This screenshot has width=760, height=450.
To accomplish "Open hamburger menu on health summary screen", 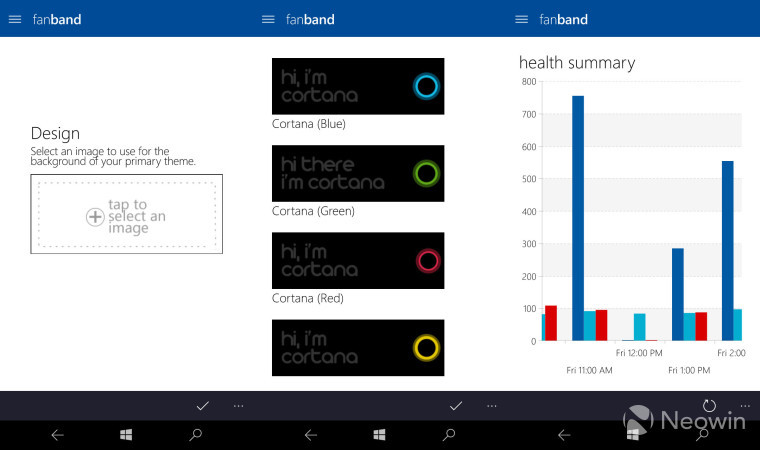I will click(x=522, y=19).
